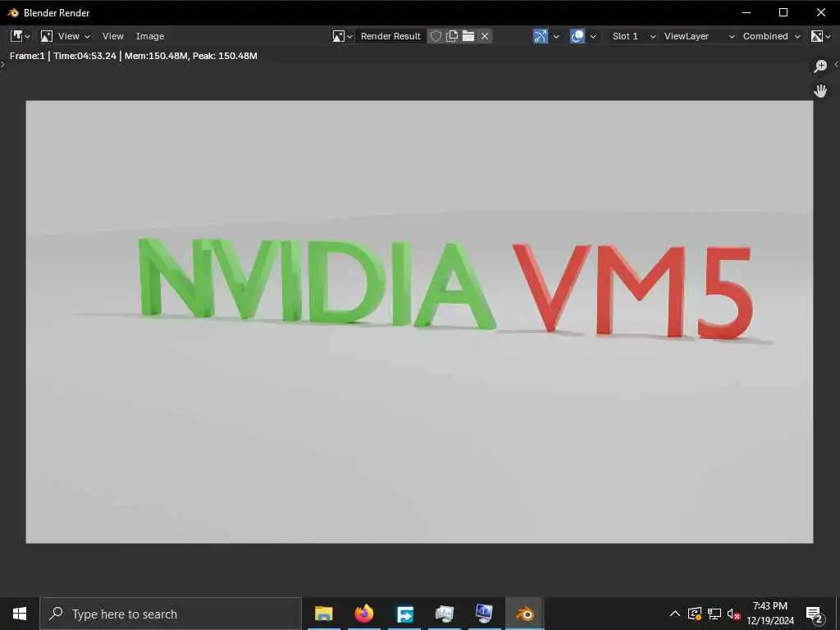This screenshot has width=840, height=630.
Task: Unlink Render Result with X icon
Action: tap(485, 36)
